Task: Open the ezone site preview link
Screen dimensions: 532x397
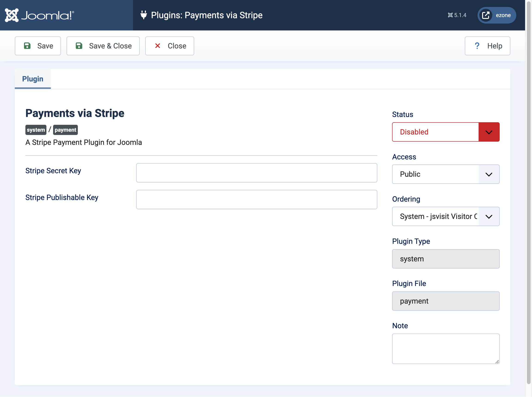Action: 496,15
